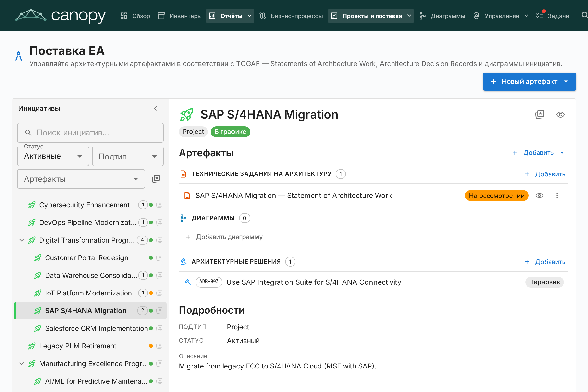588x392 pixels.
Task: Open the Добавить dropdown in Артефакты header
Action: click(x=539, y=152)
